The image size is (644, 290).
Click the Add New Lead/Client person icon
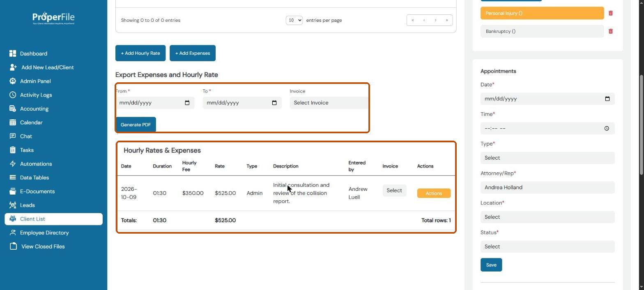click(x=13, y=67)
